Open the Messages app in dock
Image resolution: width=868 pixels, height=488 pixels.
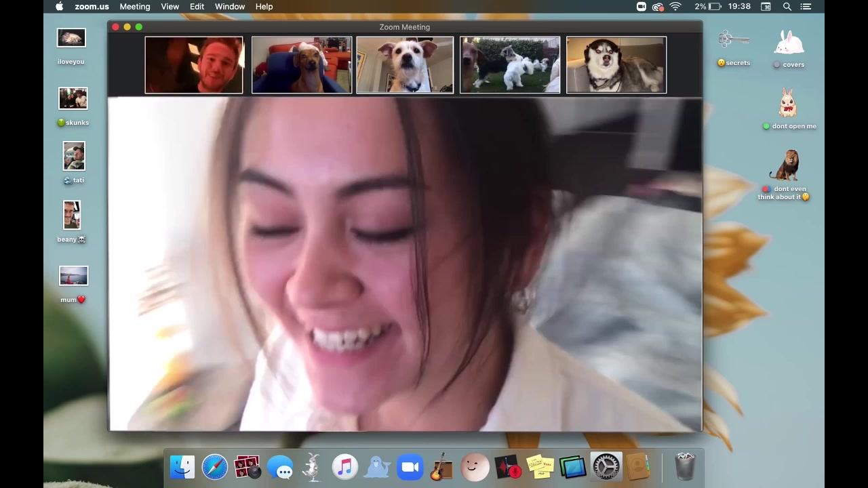(x=280, y=468)
